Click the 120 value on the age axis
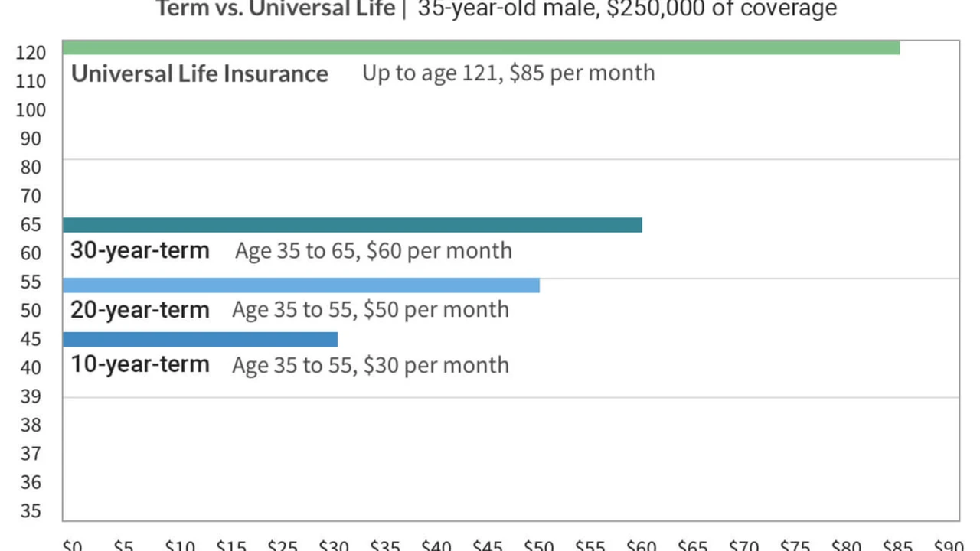 click(x=31, y=53)
